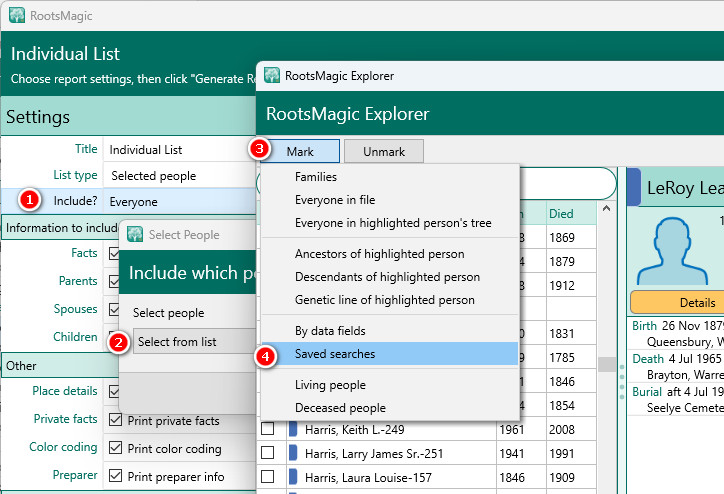Choose Genetic line of highlighted person

pyautogui.click(x=390, y=300)
